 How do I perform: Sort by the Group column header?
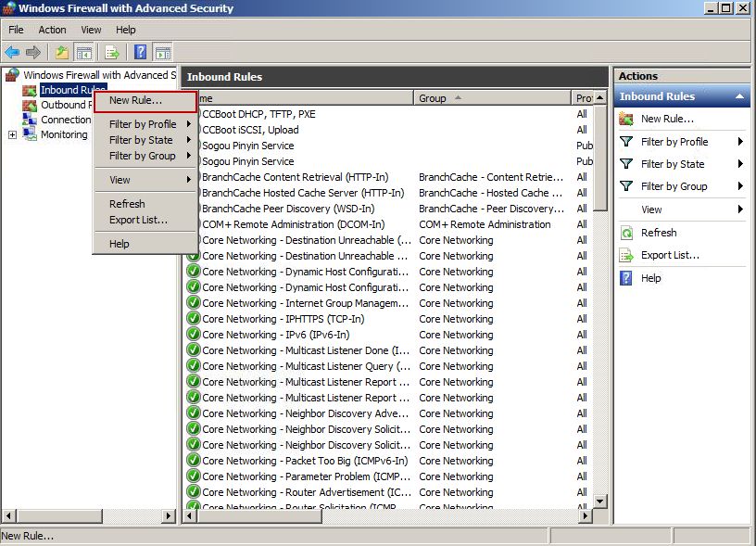click(x=492, y=98)
